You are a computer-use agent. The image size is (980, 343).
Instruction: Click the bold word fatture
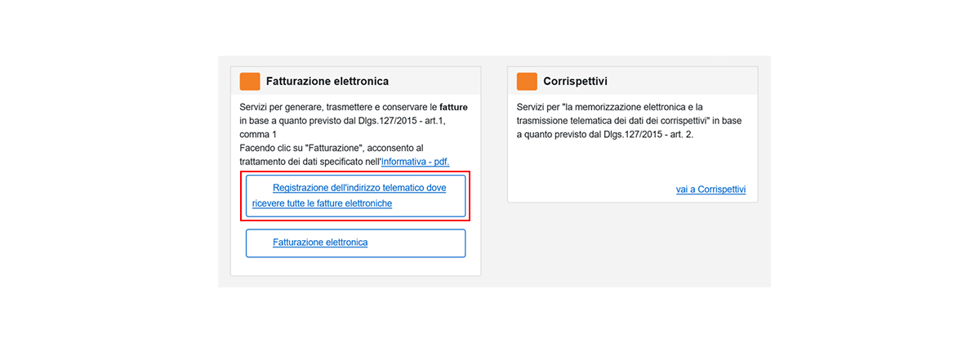[x=453, y=107]
